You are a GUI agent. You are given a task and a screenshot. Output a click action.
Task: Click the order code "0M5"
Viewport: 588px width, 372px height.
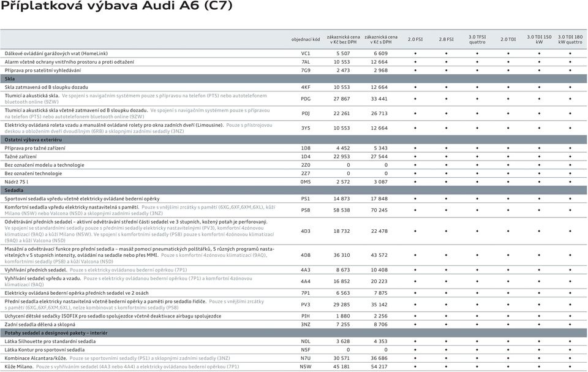click(x=306, y=182)
